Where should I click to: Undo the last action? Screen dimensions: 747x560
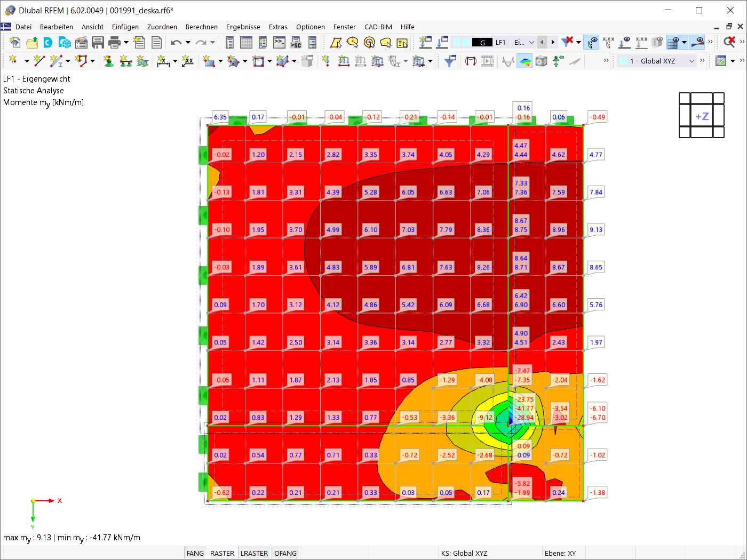[x=176, y=42]
